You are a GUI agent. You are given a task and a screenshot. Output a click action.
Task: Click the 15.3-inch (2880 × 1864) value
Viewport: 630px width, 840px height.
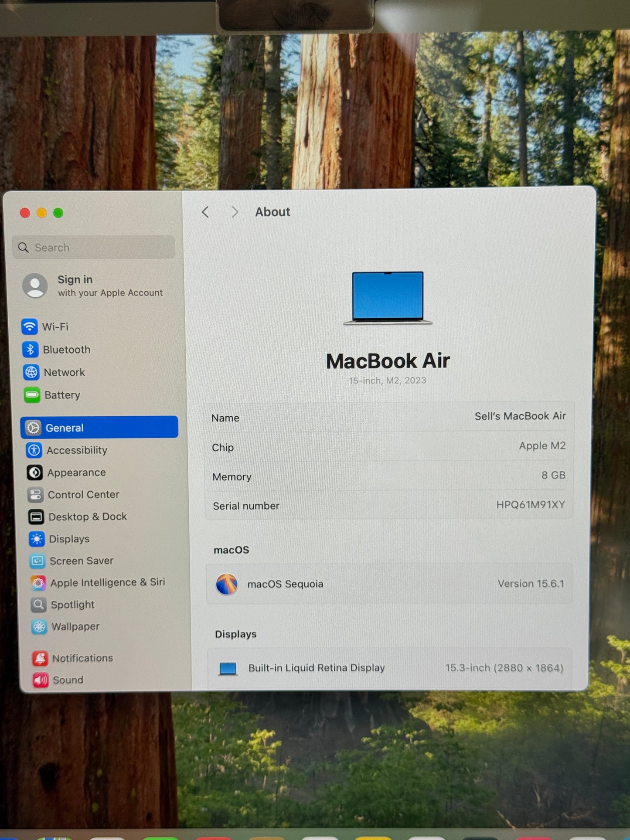(x=504, y=668)
